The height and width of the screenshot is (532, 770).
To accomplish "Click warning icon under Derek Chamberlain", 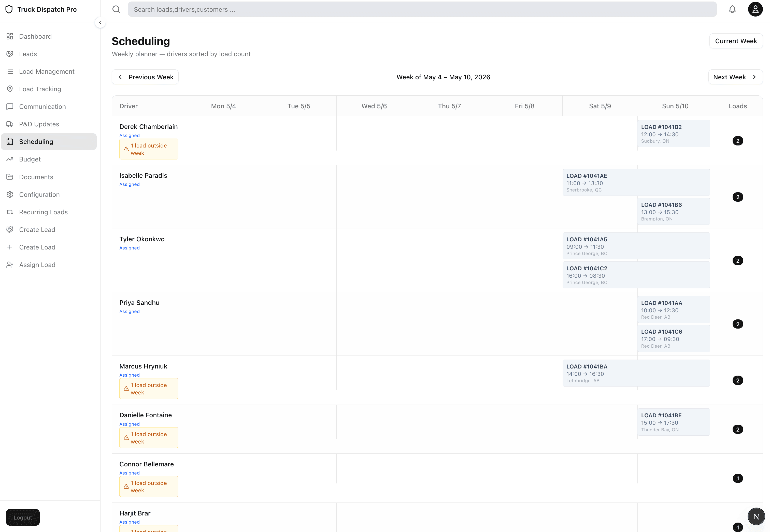I will click(126, 149).
